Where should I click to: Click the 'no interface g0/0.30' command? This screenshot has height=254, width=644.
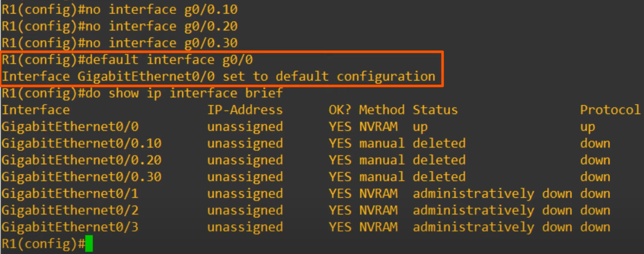[161, 43]
